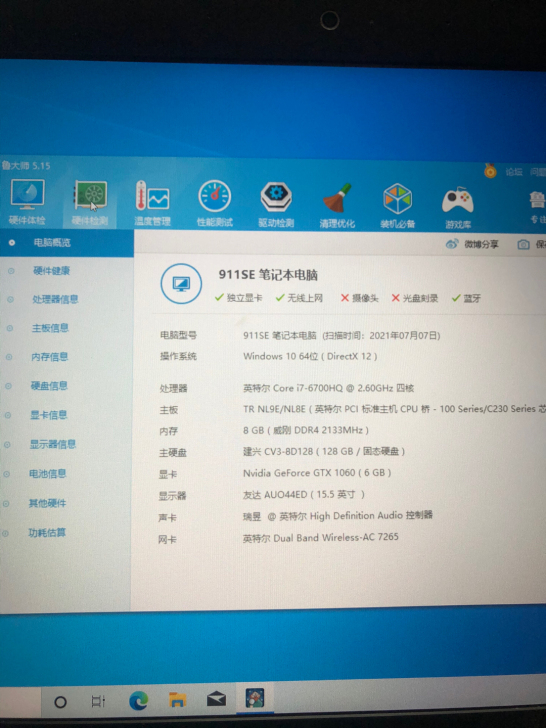Click the camera screenshot icon
The height and width of the screenshot is (728, 546).
pyautogui.click(x=523, y=244)
